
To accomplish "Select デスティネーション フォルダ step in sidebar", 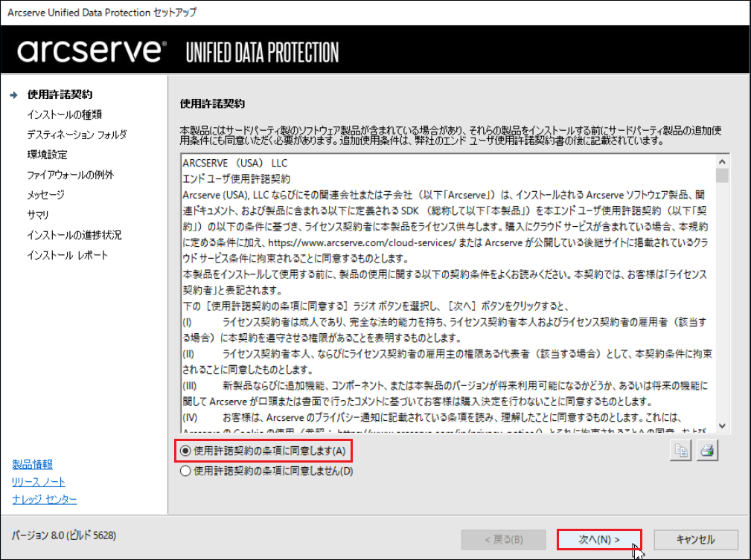I will (77, 135).
